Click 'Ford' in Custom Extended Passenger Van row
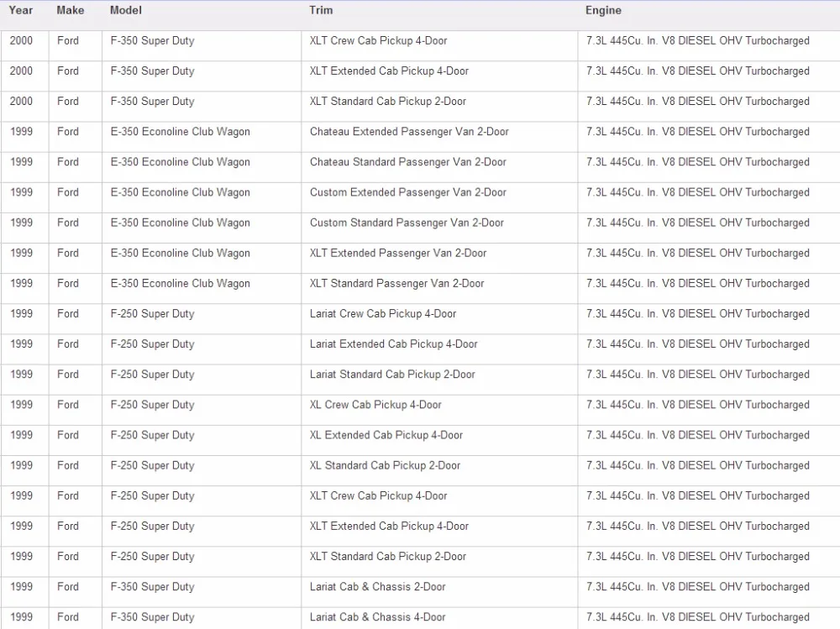840x629 pixels. click(x=67, y=192)
